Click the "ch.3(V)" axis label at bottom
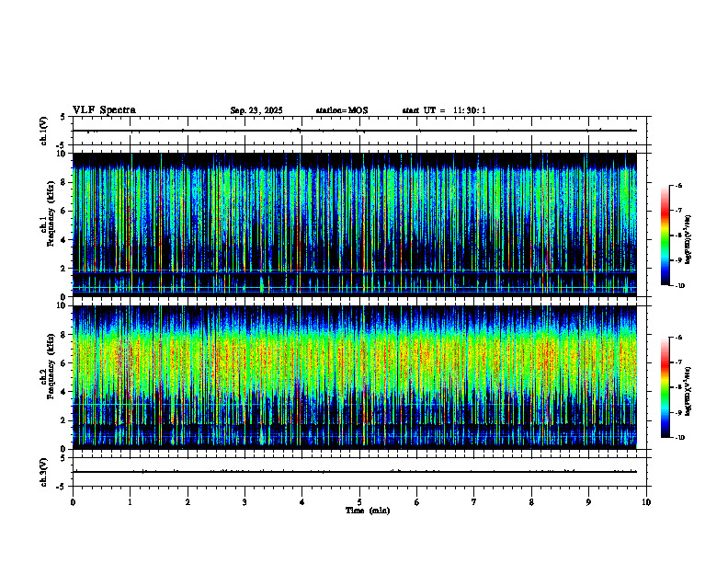This screenshot has height=563, width=728. point(44,472)
